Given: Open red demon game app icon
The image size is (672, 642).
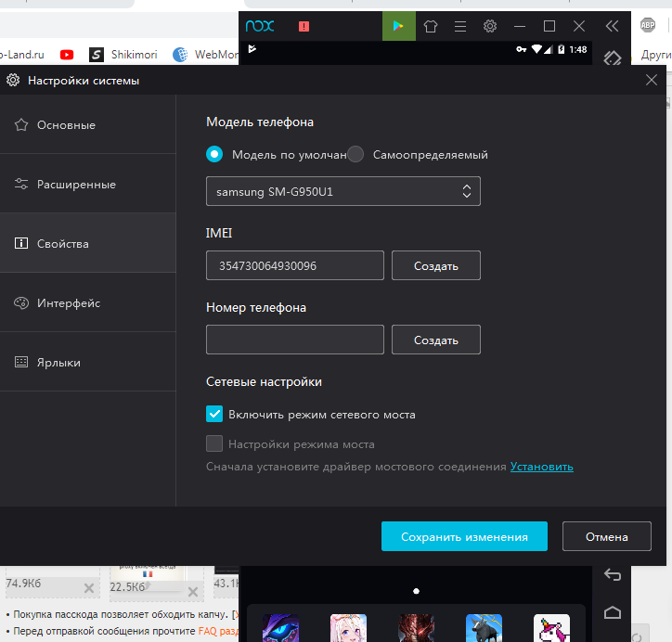Looking at the screenshot, I should point(416,628).
